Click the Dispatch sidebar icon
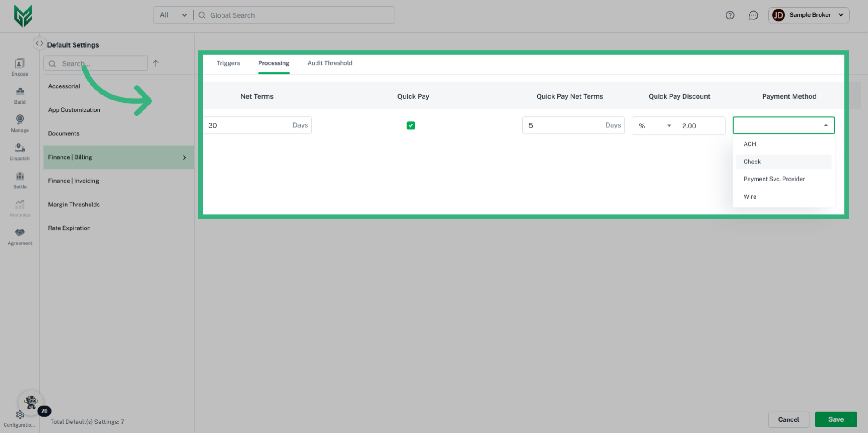868x433 pixels. pyautogui.click(x=19, y=152)
